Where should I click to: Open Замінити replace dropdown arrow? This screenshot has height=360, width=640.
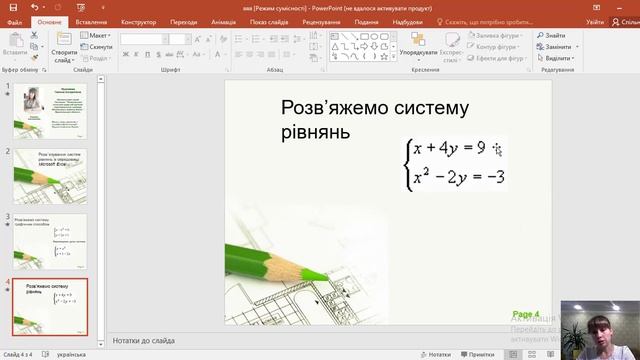click(577, 47)
